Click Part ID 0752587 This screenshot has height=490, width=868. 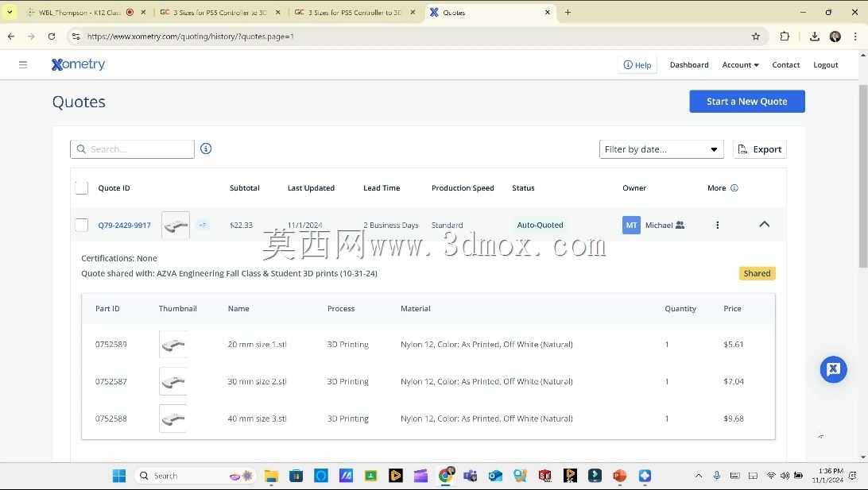(110, 382)
